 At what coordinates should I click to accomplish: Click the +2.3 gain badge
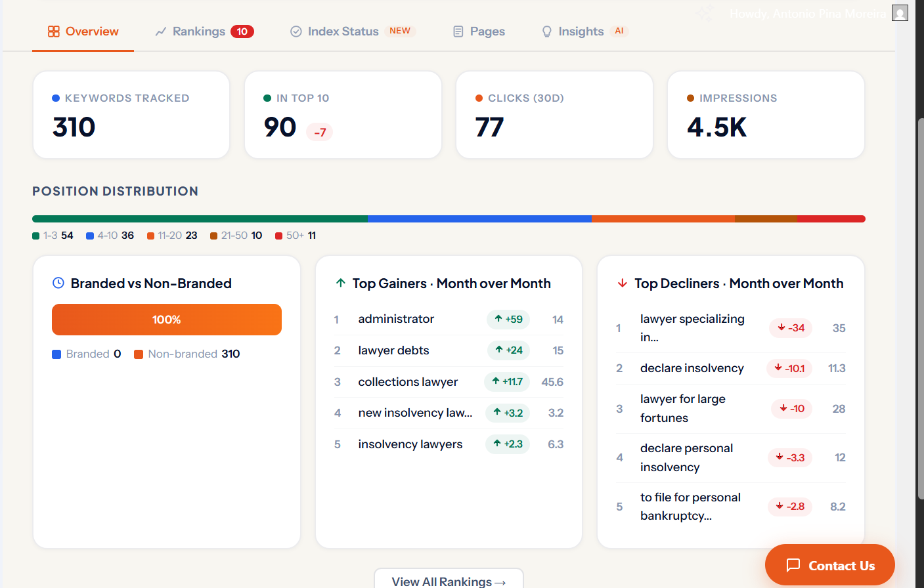pos(508,444)
